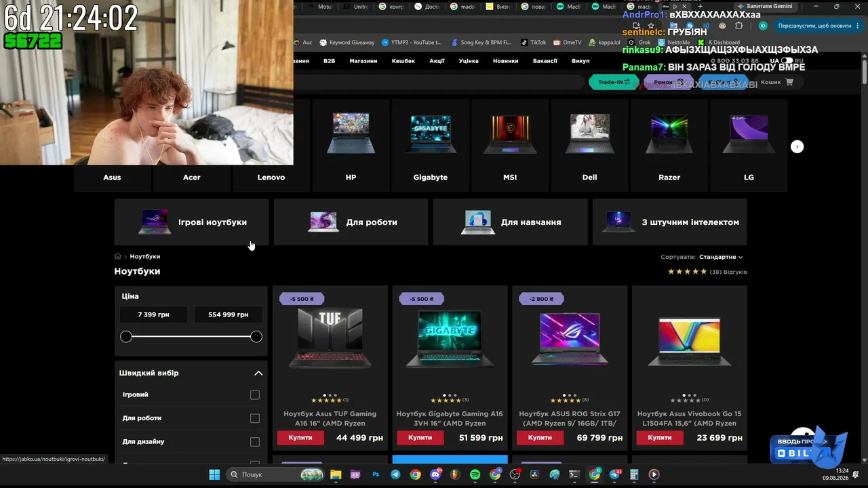Click the Запитати Gemini button
The width and height of the screenshot is (868, 488).
tap(764, 7)
